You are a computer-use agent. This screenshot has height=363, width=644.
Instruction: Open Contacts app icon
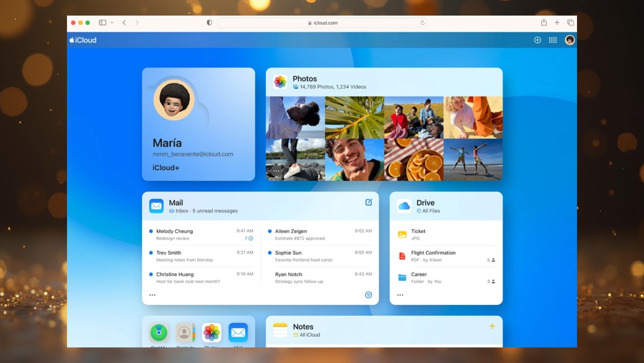coord(185,333)
